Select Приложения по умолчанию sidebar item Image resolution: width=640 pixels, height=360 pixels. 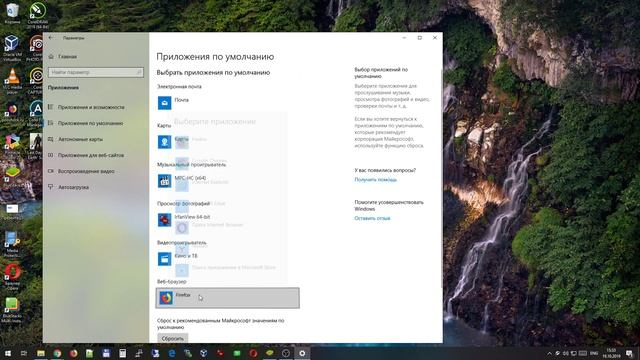tap(90, 123)
